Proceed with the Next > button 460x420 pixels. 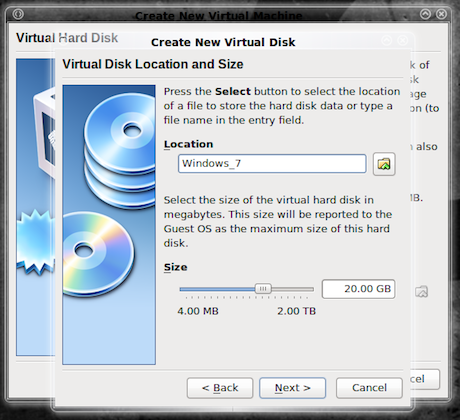tap(293, 388)
